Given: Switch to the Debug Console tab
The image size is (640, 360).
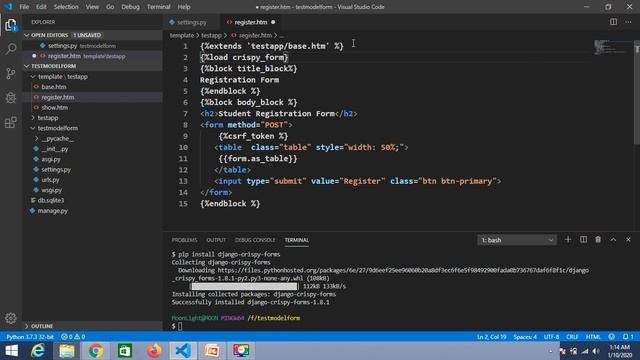Looking at the screenshot, I should 255,240.
